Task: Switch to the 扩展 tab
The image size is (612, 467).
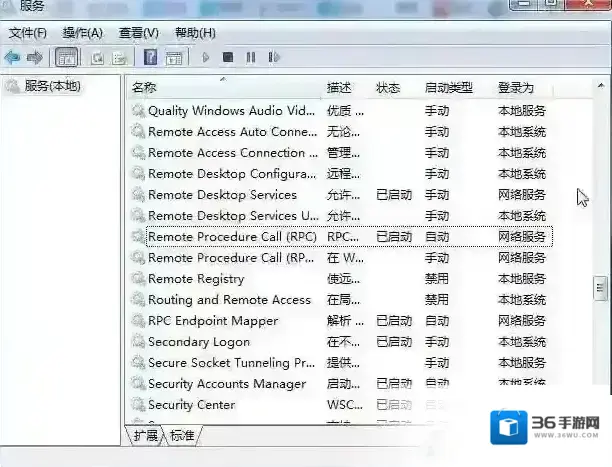Action: (146, 435)
